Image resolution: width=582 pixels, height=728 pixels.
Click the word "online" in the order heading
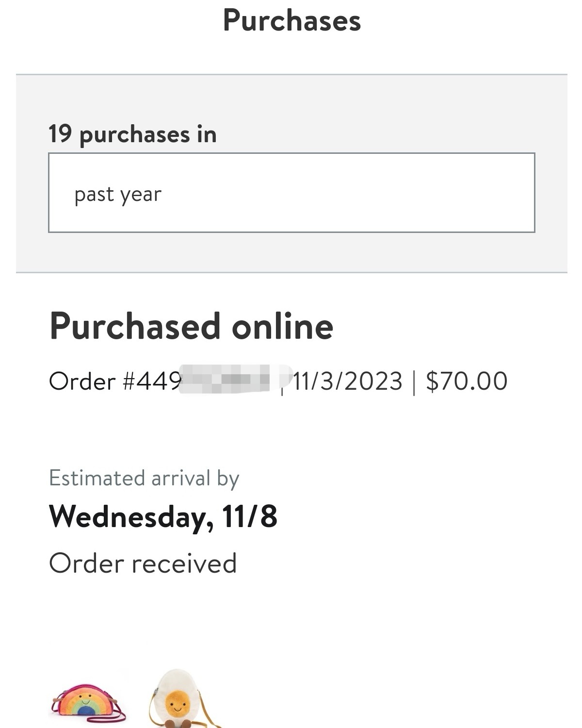pyautogui.click(x=282, y=326)
